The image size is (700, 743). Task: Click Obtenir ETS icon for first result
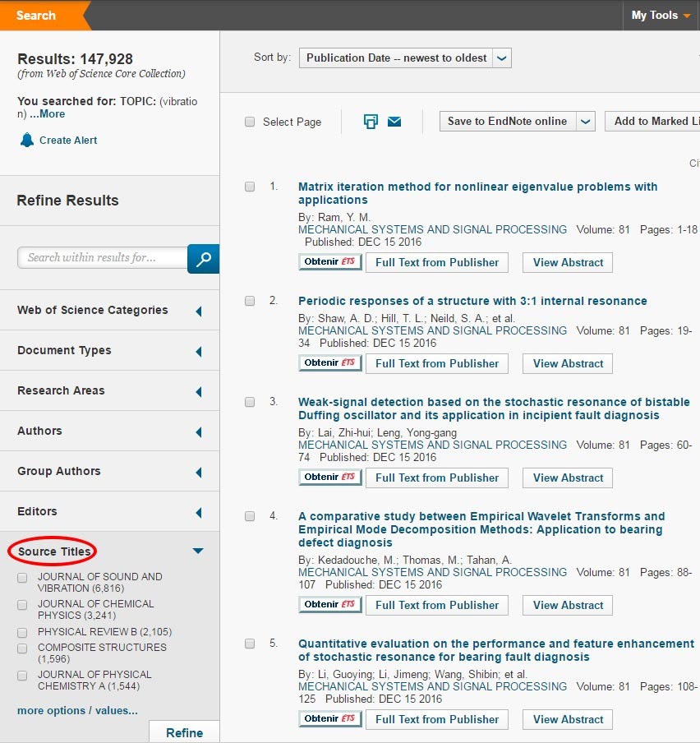coord(330,262)
